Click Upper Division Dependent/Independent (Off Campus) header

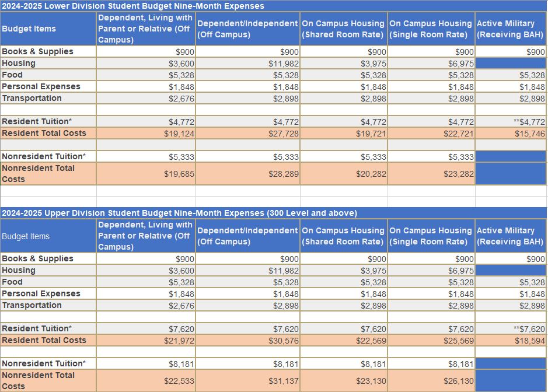click(247, 236)
